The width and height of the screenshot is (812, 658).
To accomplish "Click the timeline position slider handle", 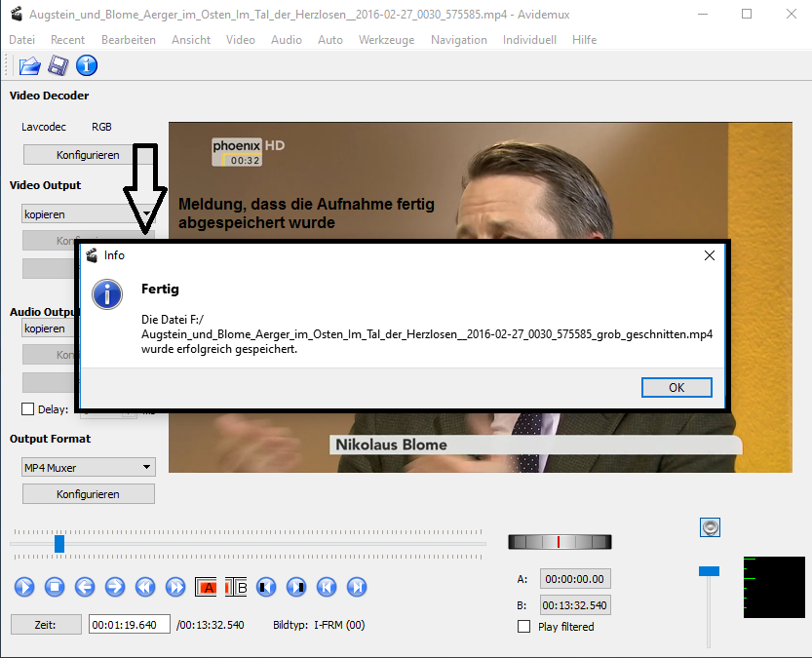I will [x=59, y=543].
